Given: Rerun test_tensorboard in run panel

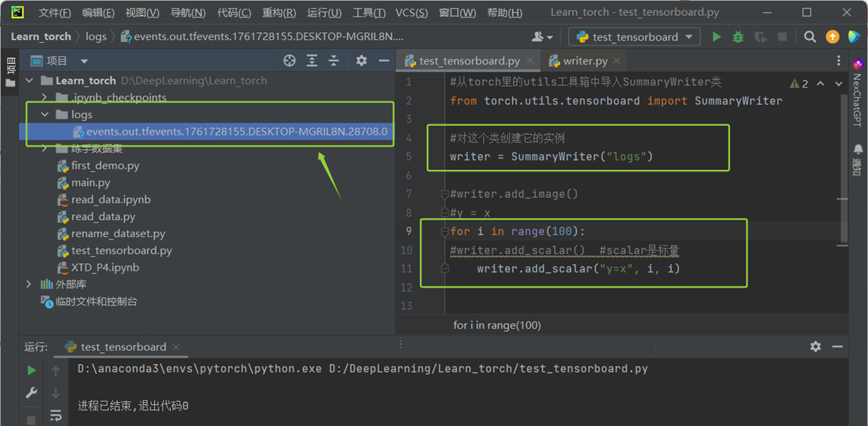Looking at the screenshot, I should 32,370.
